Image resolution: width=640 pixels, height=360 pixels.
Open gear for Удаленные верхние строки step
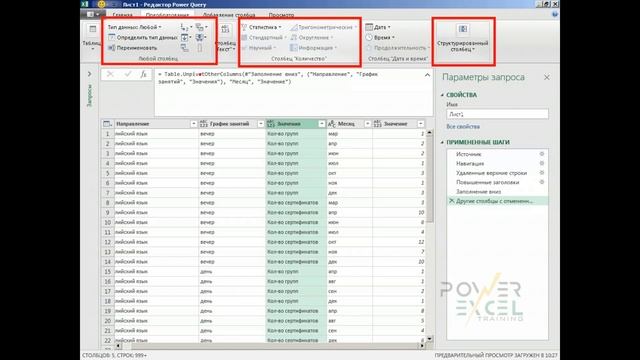click(542, 173)
